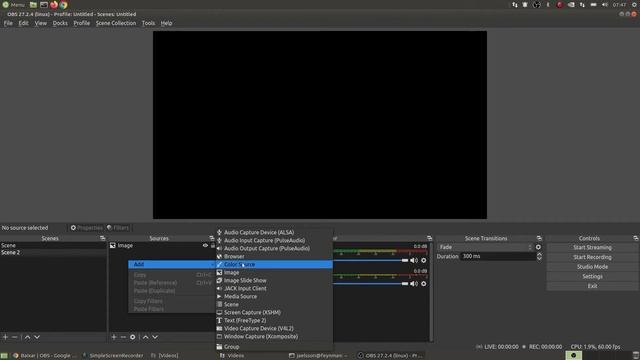Add Text (FreeType 2) source
Screen dimensions: 640x360
coord(274,320)
